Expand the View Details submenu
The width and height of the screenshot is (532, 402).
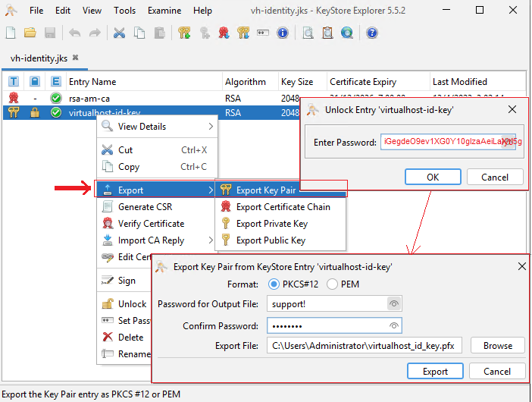(x=157, y=127)
